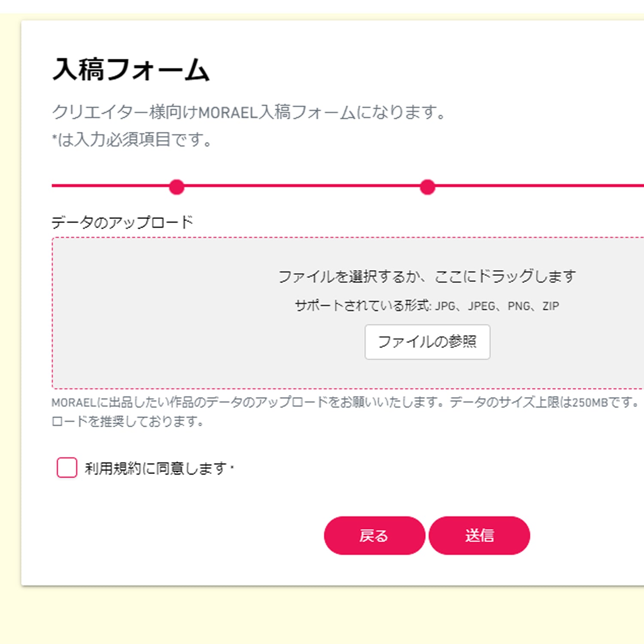The width and height of the screenshot is (644, 644).
Task: Click the ファイルを選択するか、ここにドラッグします dropzone text
Action: point(427,276)
